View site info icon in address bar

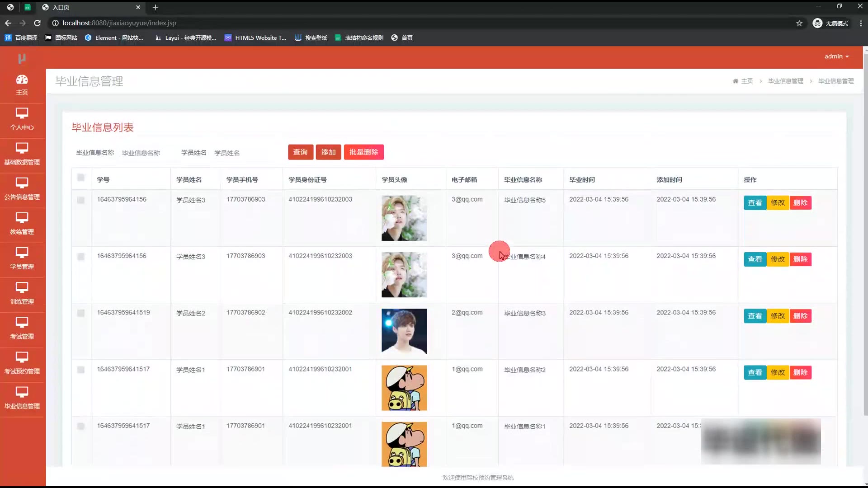pos(55,23)
